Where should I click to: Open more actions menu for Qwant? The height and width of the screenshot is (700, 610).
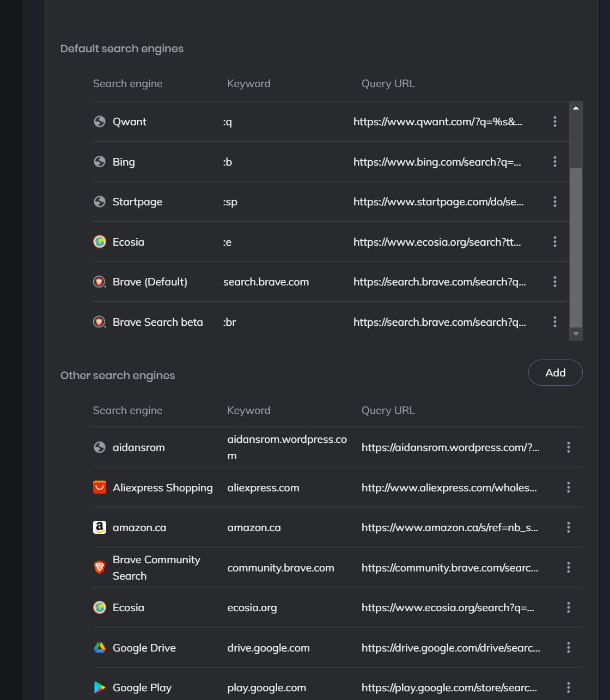click(x=554, y=121)
